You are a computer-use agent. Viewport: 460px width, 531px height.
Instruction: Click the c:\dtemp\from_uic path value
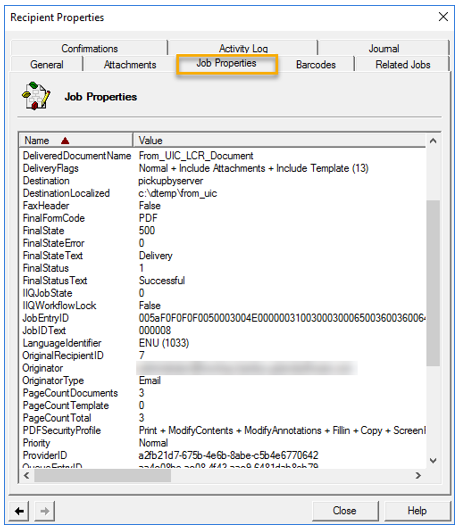coord(177,193)
